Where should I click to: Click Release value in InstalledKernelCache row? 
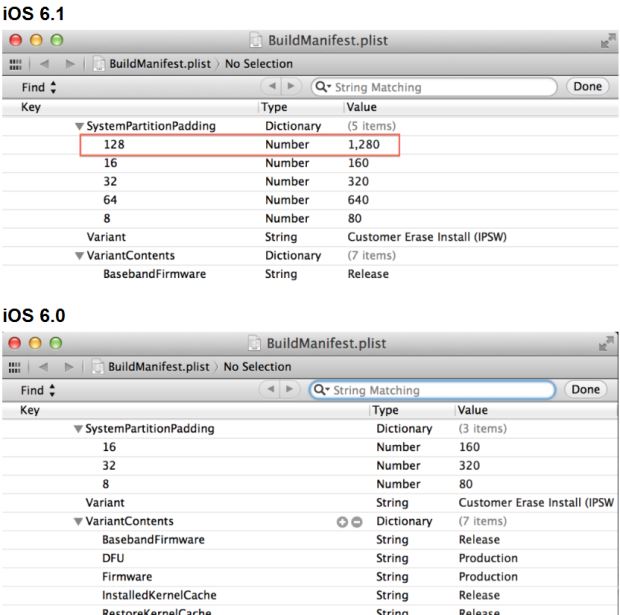point(479,596)
